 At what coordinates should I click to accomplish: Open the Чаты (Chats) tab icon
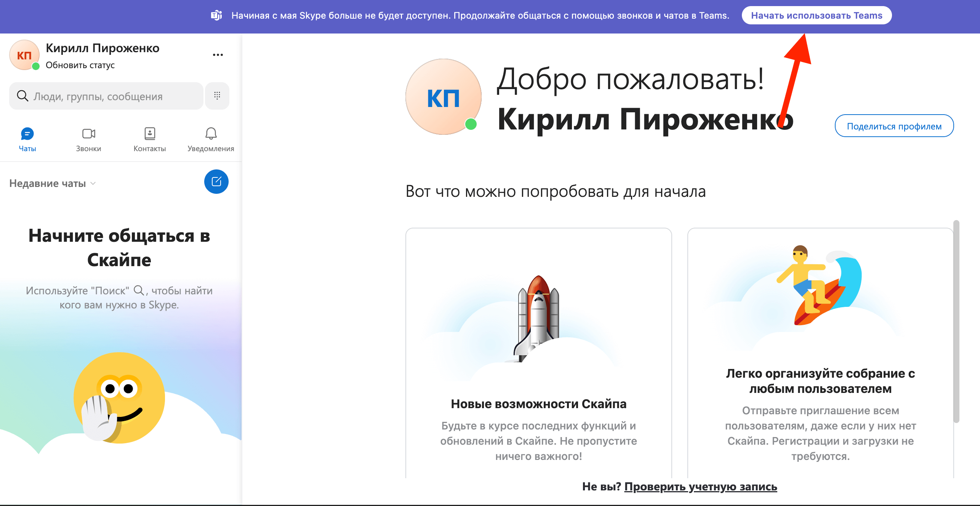27,134
